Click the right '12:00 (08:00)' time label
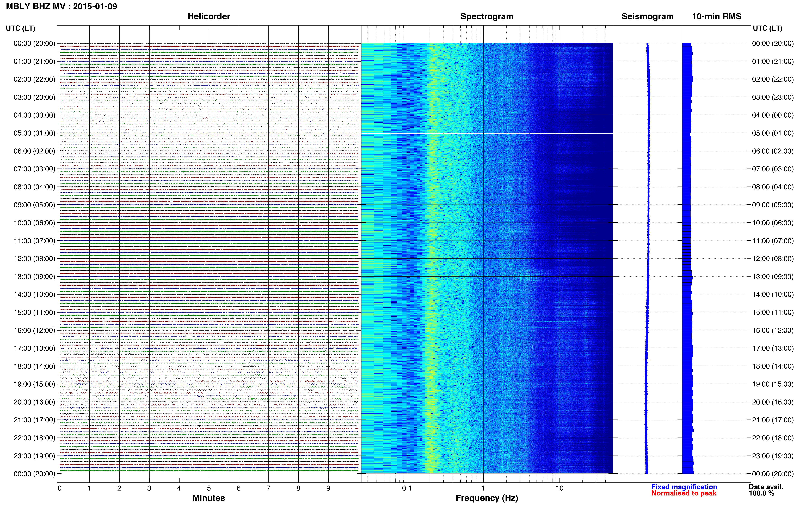 coord(773,259)
